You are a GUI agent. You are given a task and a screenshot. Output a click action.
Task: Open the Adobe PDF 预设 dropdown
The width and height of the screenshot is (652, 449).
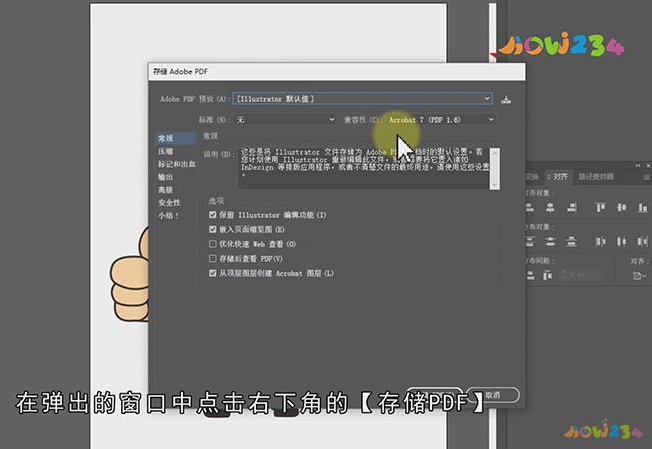point(363,99)
